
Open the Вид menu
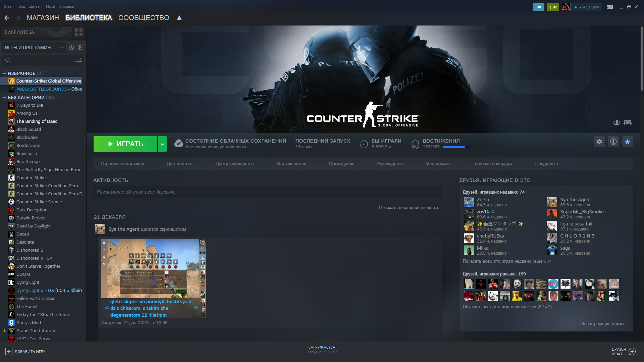pyautogui.click(x=21, y=6)
